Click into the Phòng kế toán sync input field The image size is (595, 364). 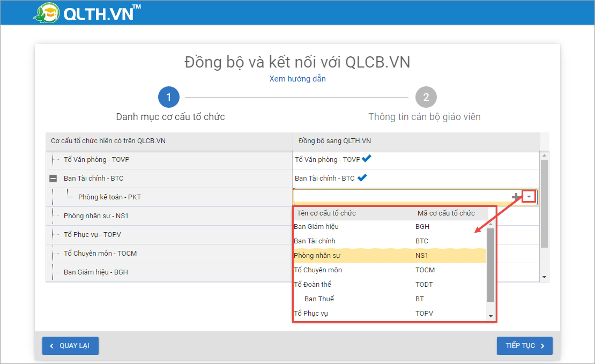[x=402, y=197]
